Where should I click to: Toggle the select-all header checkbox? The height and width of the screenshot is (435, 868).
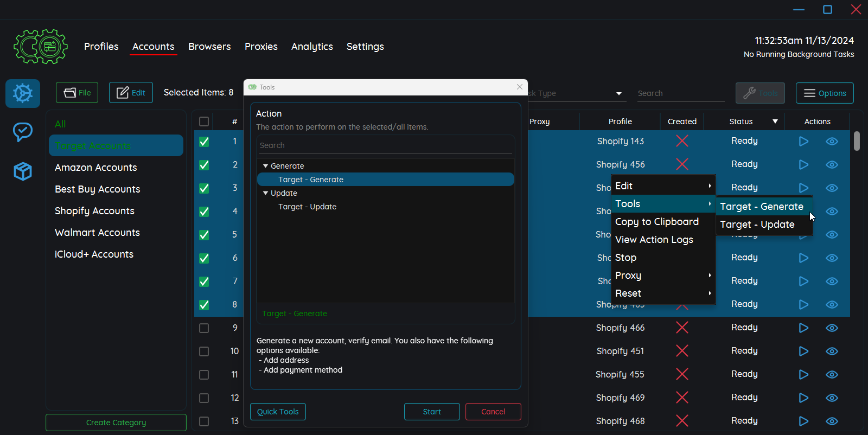click(204, 121)
